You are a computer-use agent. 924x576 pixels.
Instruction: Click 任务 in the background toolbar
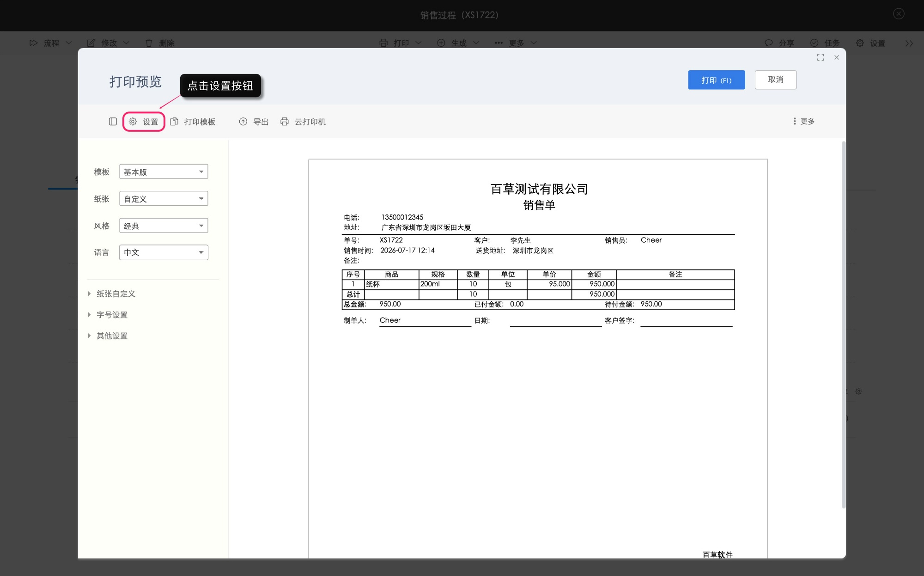click(x=825, y=43)
